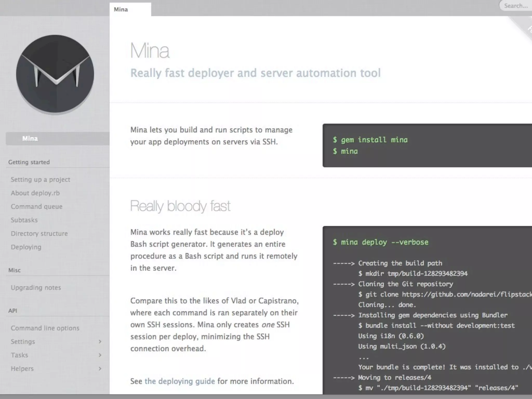
Task: Go to Deploying section
Action: [x=26, y=247]
